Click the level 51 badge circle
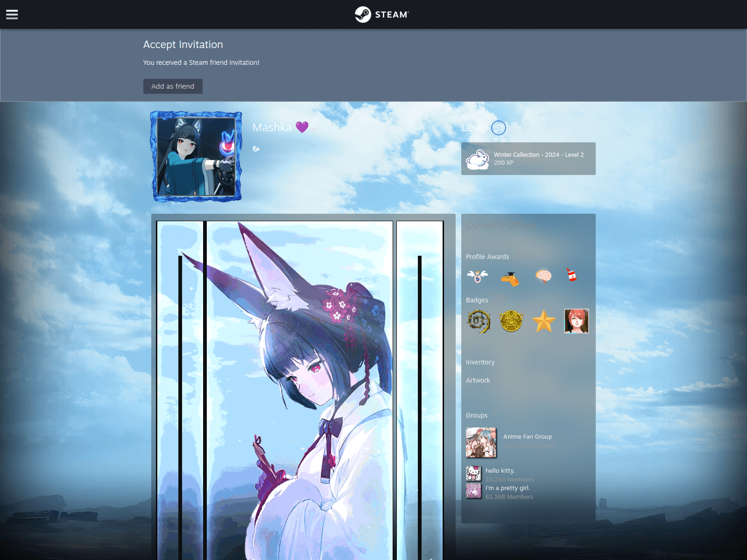 click(x=499, y=127)
